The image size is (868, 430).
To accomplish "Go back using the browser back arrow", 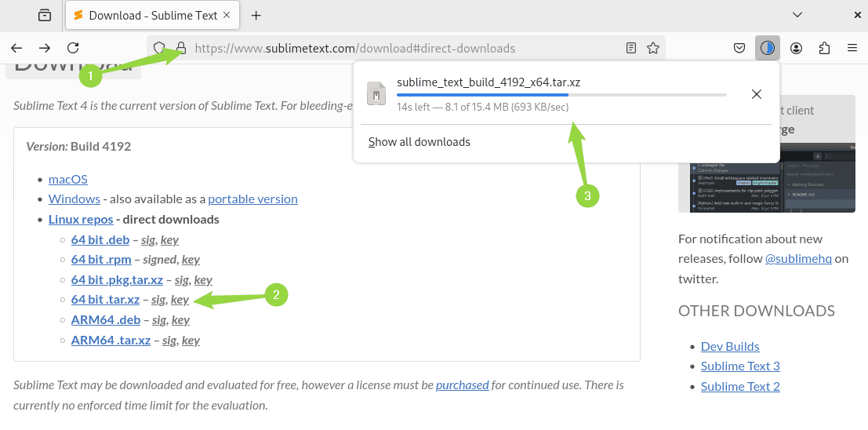I will tap(16, 48).
